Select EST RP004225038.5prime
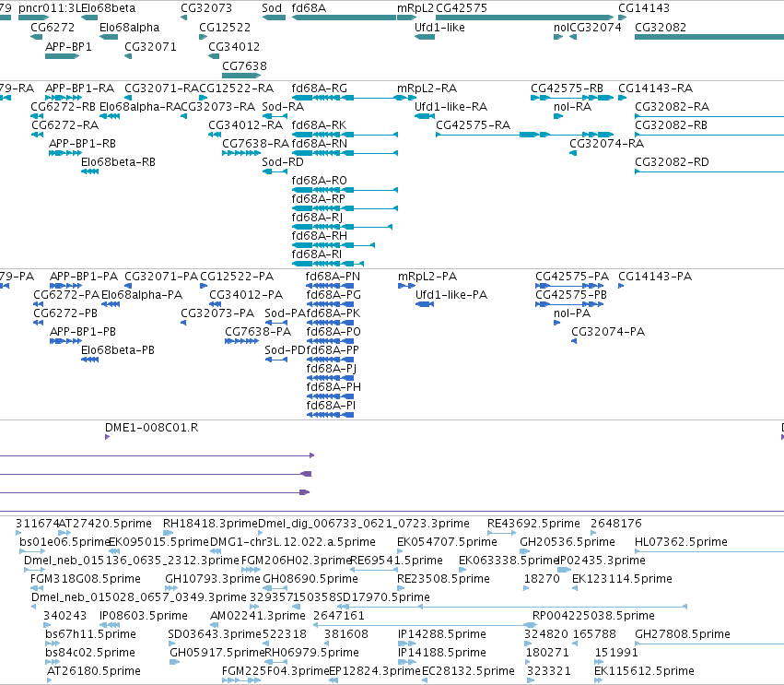The width and height of the screenshot is (784, 685). click(593, 616)
